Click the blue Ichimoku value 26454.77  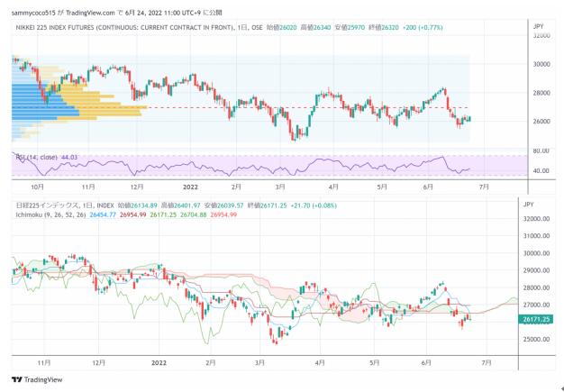point(103,214)
